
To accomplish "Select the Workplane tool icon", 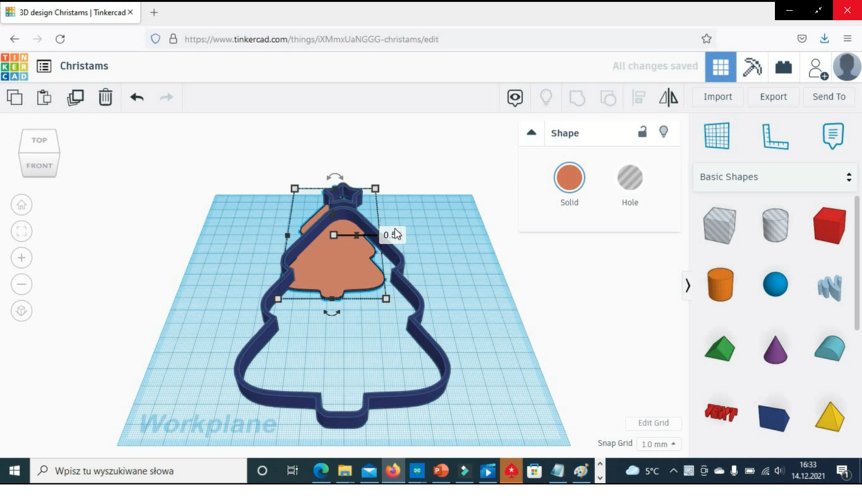I will (717, 136).
